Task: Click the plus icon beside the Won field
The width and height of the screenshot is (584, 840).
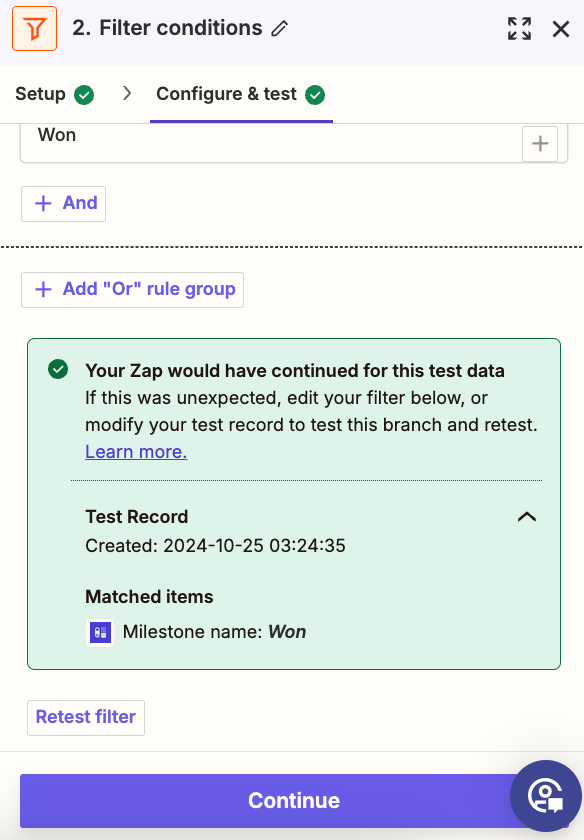Action: [540, 143]
